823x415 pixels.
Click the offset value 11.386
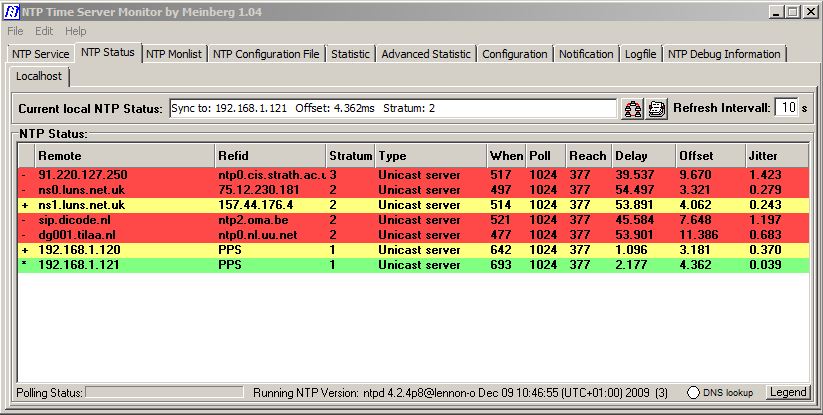coord(699,235)
